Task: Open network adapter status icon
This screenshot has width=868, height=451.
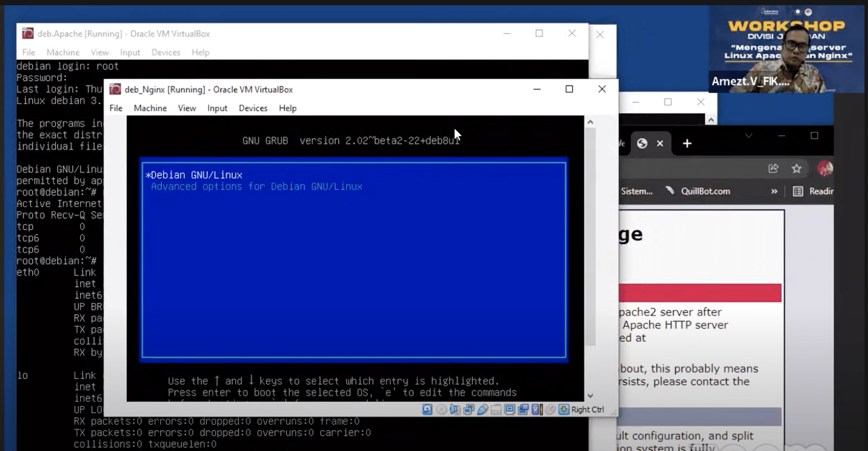Action: (x=469, y=409)
